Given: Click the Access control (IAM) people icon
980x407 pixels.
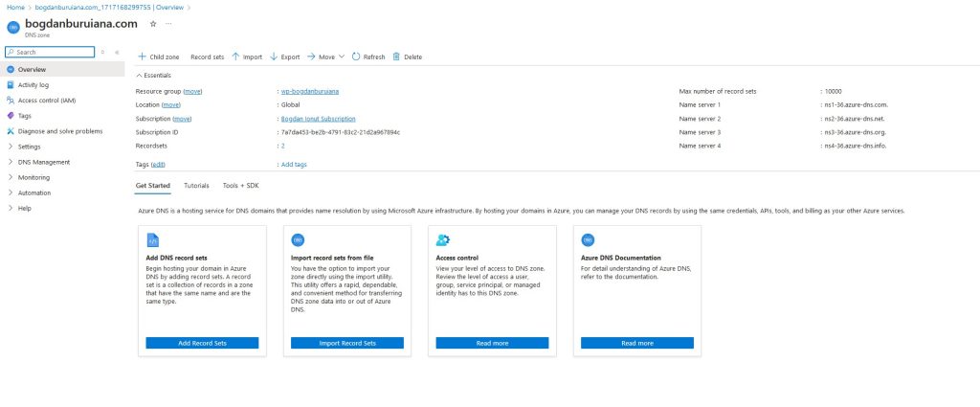Looking at the screenshot, I should point(11,100).
